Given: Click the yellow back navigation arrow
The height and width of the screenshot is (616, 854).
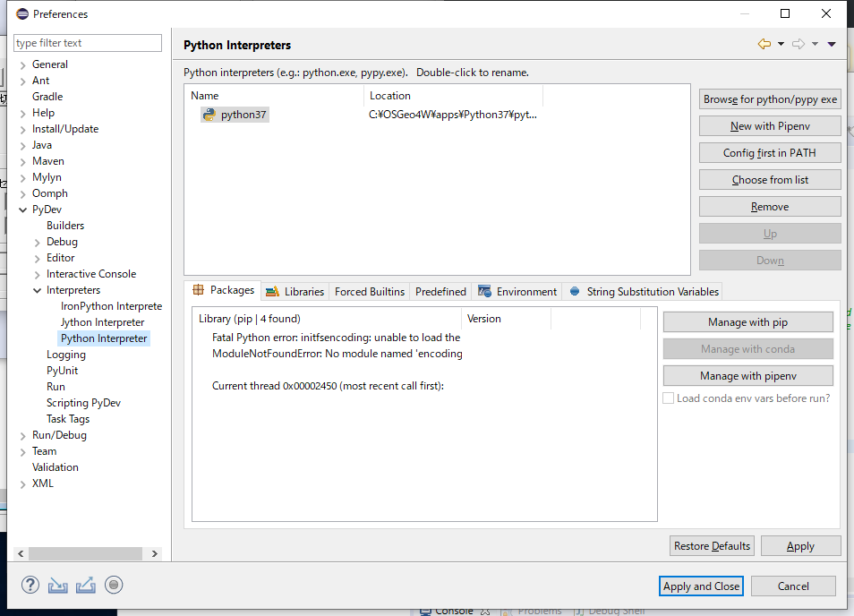Looking at the screenshot, I should click(764, 44).
